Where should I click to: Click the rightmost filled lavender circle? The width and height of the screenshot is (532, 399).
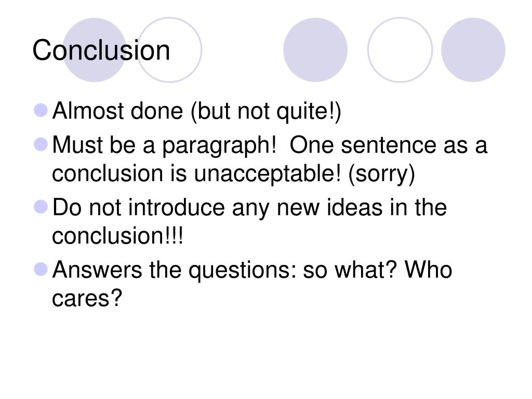tap(473, 50)
